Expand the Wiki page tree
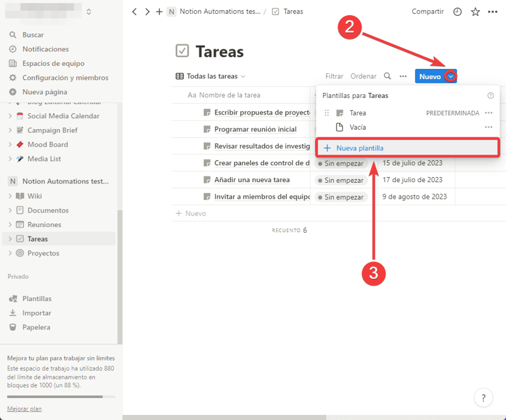Viewport: 506px width, 420px height. coord(10,196)
